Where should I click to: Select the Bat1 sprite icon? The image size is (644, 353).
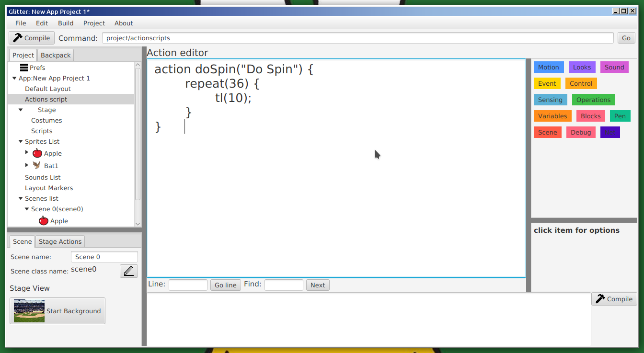point(37,166)
